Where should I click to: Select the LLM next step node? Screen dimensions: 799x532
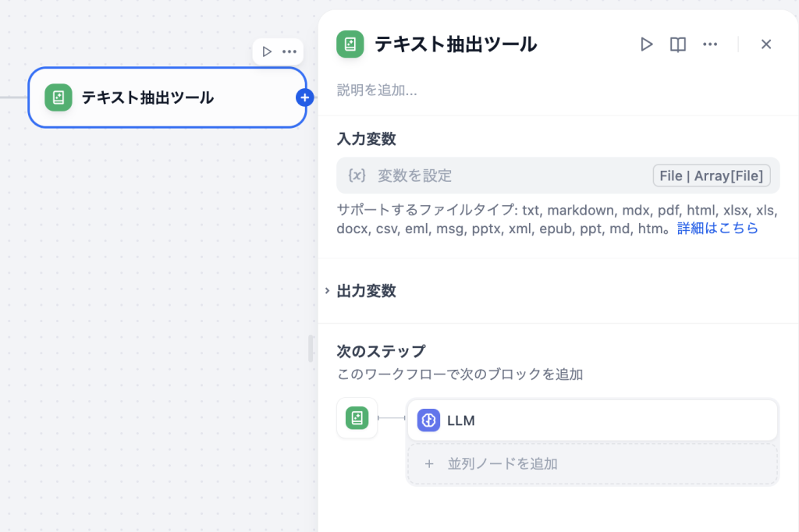click(592, 420)
